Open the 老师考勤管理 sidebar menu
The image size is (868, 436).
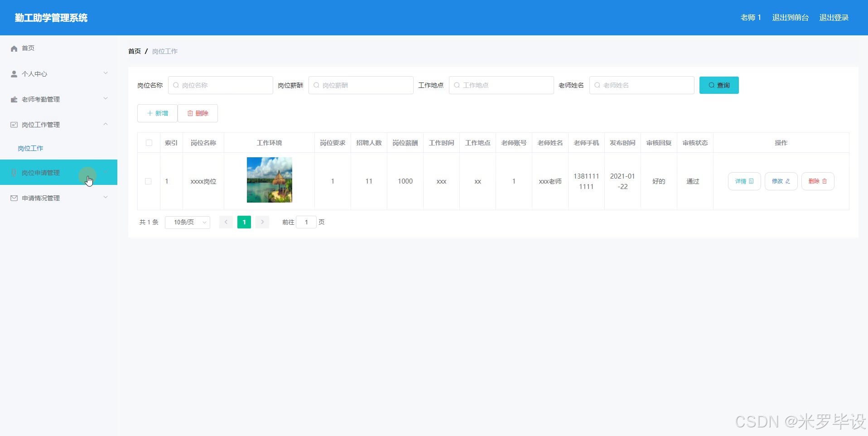coord(59,99)
